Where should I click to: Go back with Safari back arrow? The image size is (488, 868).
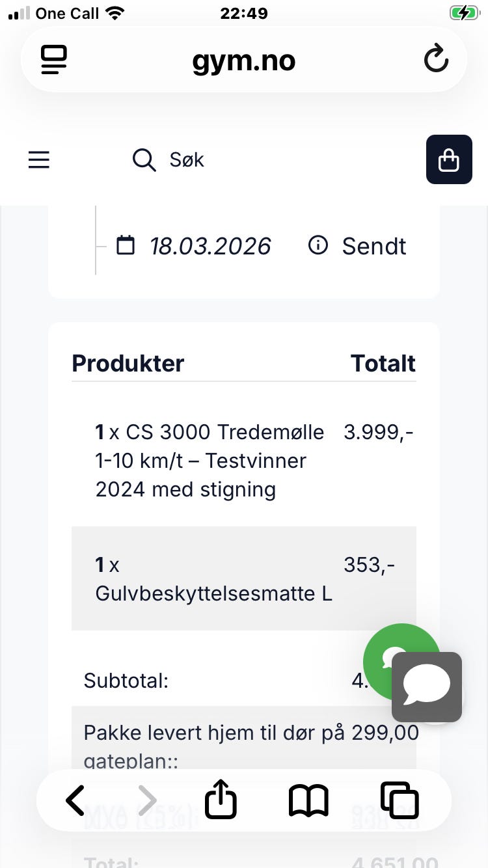coord(75,800)
